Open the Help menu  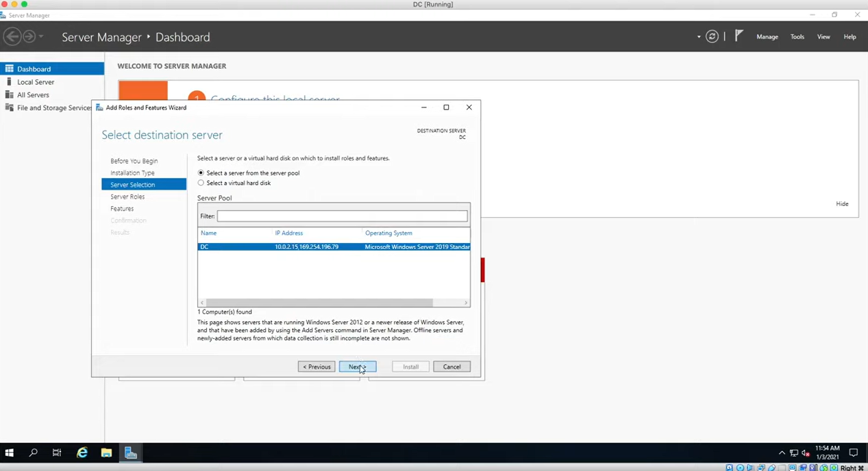point(850,37)
